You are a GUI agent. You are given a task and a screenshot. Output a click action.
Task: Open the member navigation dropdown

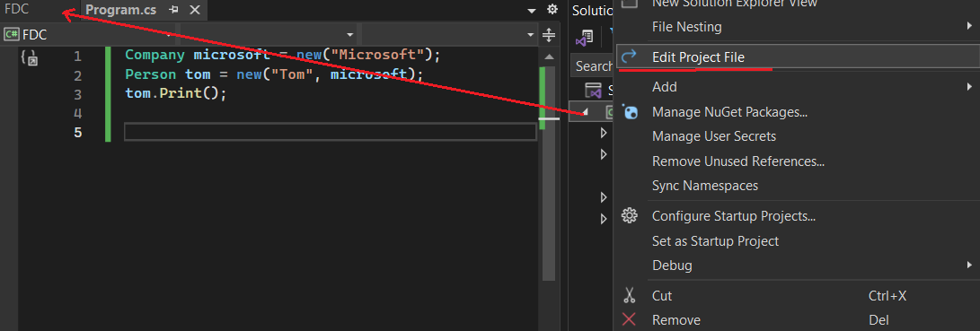tap(451, 35)
